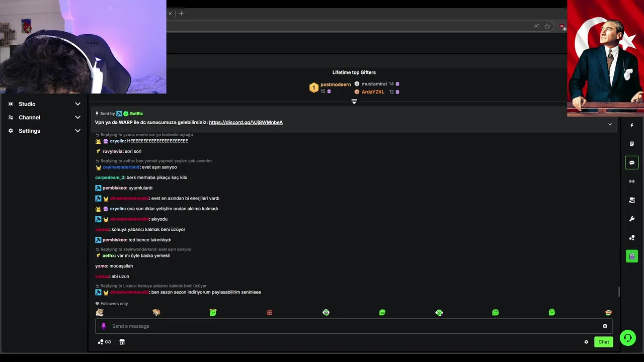Open the lightning bolt quick actions panel
Screen dimensions: 644x362
632,125
